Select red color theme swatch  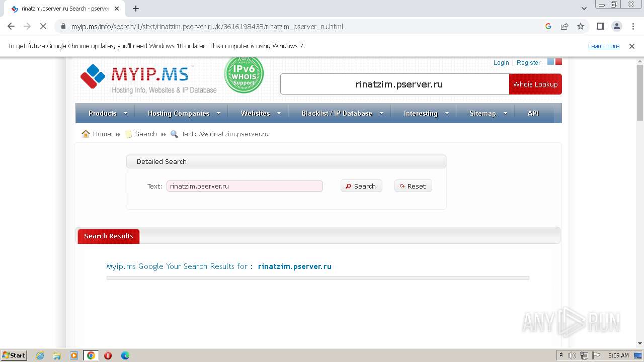558,62
